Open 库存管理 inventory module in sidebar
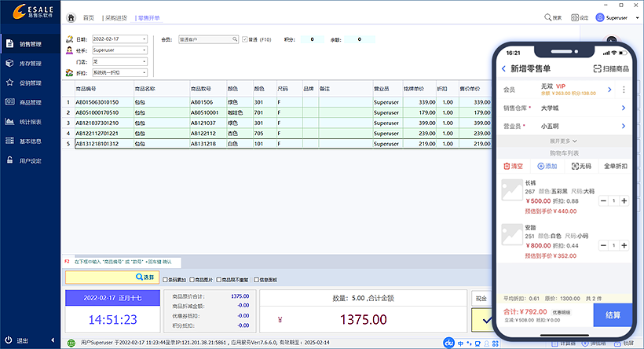Screen dimensions: 644x349 point(30,63)
